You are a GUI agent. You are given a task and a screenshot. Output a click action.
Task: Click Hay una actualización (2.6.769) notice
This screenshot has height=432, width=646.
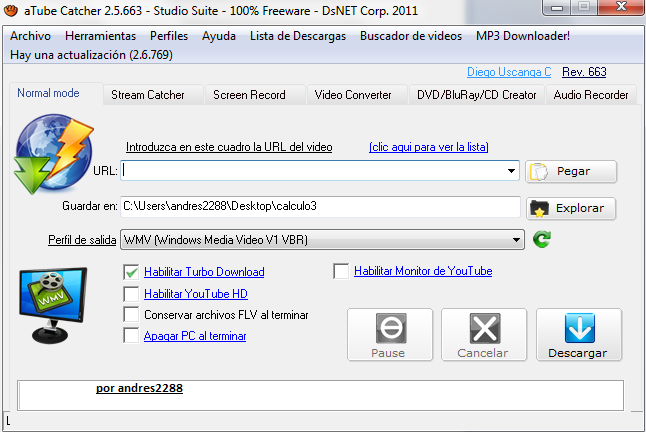[91, 55]
